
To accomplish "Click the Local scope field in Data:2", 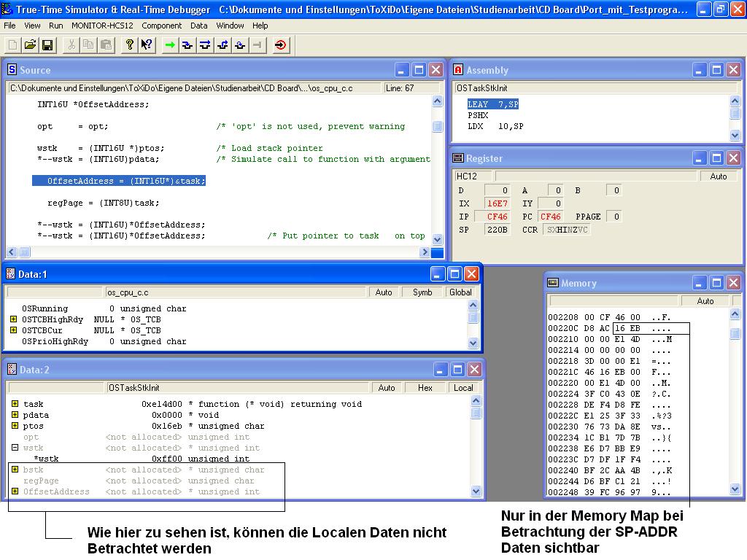I will [463, 388].
